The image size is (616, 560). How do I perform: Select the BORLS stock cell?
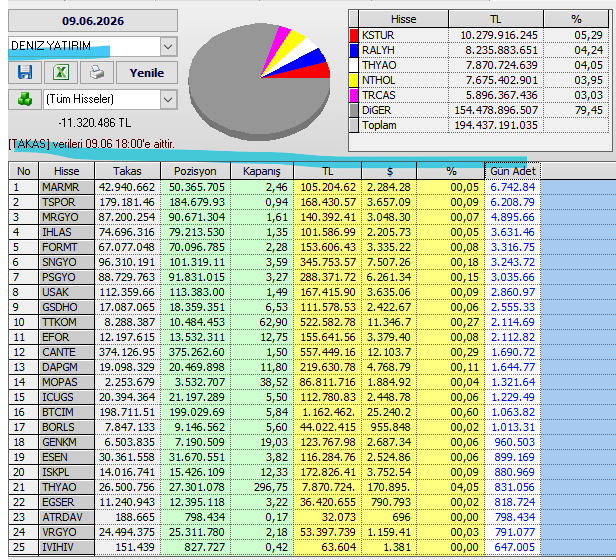click(x=67, y=427)
